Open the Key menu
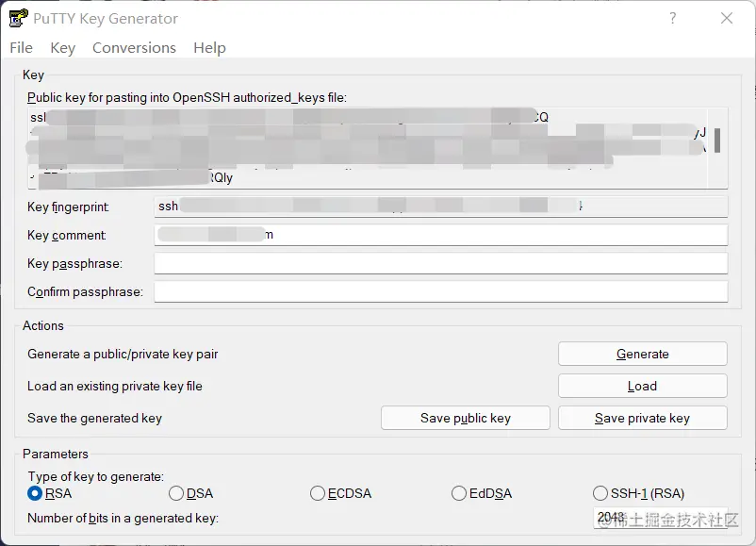 tap(62, 48)
